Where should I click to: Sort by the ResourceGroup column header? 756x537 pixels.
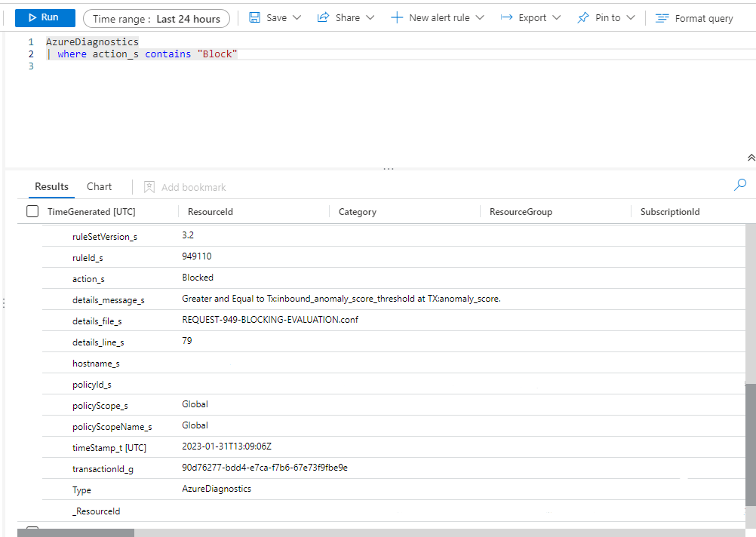pyautogui.click(x=521, y=212)
